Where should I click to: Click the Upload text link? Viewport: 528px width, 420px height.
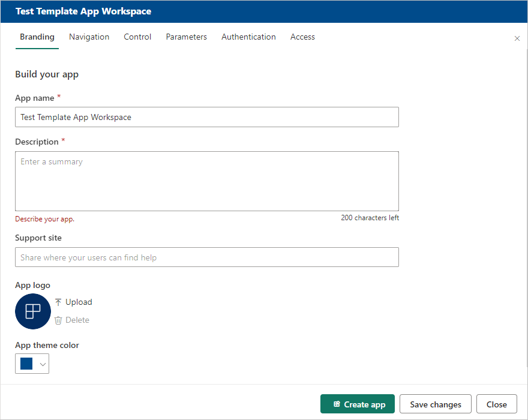point(79,302)
